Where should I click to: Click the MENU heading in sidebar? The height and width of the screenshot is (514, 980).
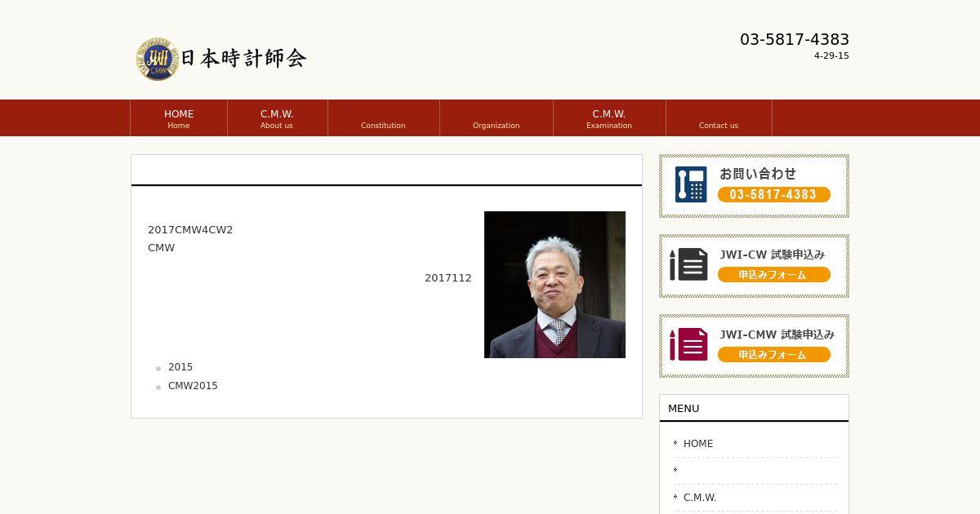point(684,409)
